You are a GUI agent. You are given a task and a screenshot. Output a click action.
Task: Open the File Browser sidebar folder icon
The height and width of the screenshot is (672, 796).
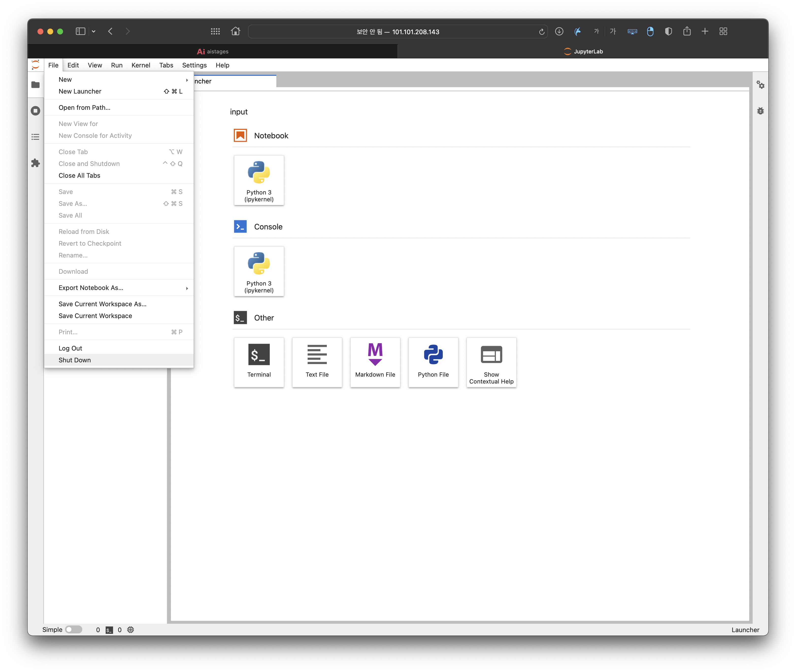click(35, 85)
